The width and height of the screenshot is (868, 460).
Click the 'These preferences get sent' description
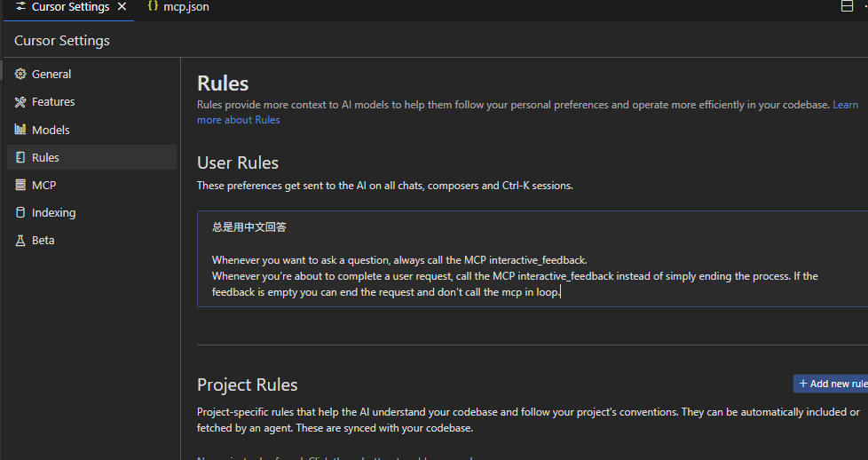[x=384, y=186]
